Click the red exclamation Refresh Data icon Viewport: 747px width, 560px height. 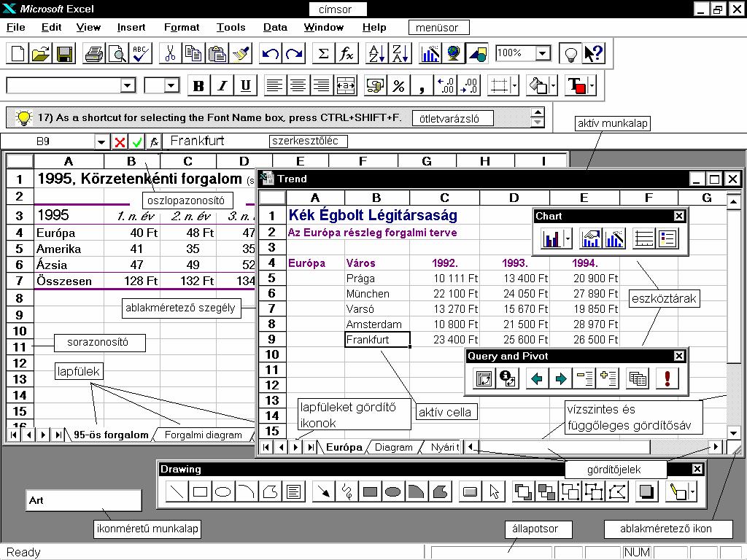667,378
